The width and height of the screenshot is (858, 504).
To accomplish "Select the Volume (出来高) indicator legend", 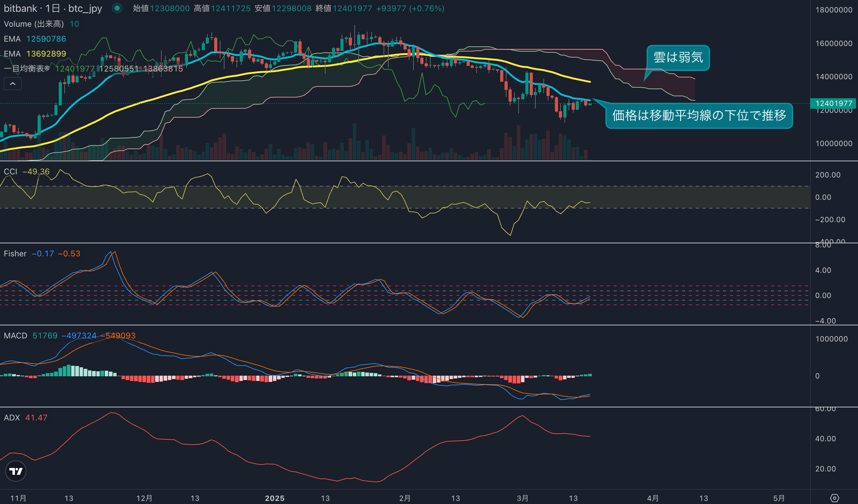I will click(34, 24).
